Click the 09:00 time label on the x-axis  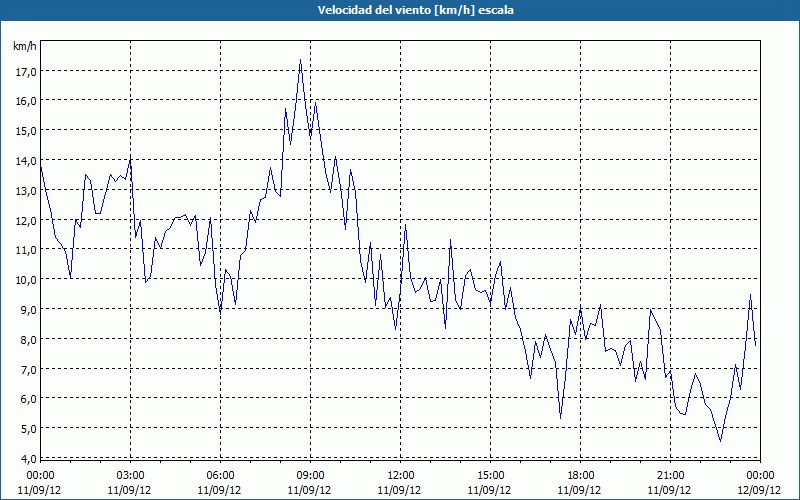click(x=310, y=476)
